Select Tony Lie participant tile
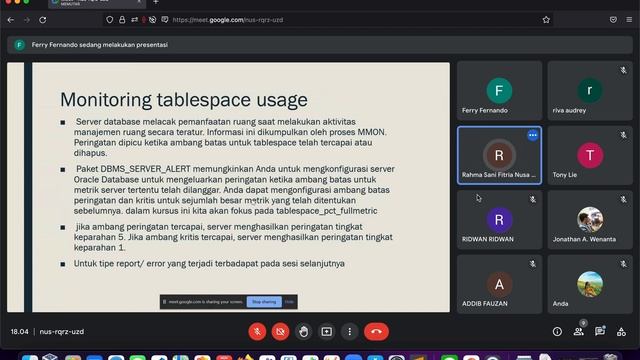 pyautogui.click(x=590, y=155)
